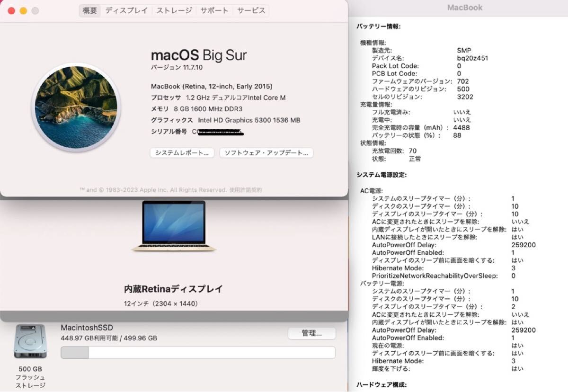This screenshot has height=392, width=568.
Task: Select the Intel HD Graphics 5300 line
Action: [x=225, y=120]
